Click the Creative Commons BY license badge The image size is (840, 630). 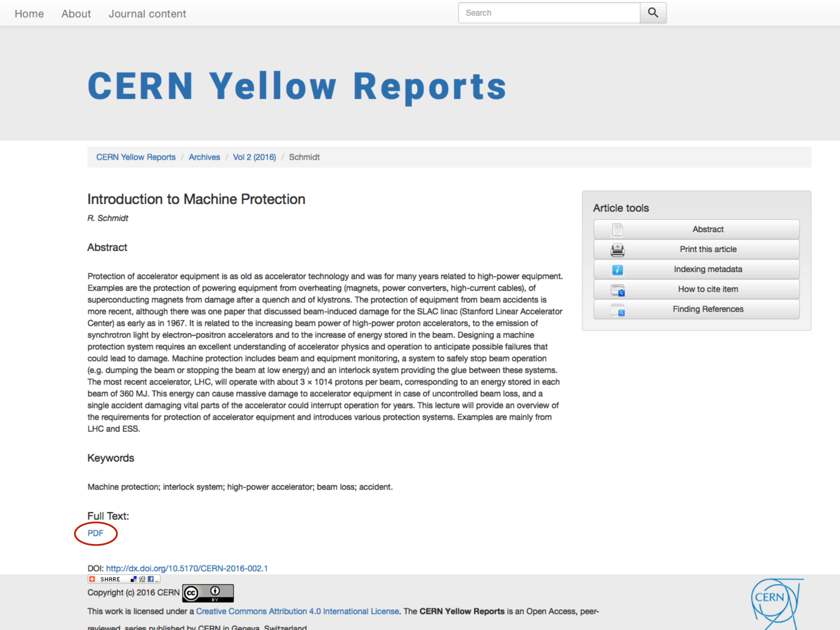[x=208, y=593]
